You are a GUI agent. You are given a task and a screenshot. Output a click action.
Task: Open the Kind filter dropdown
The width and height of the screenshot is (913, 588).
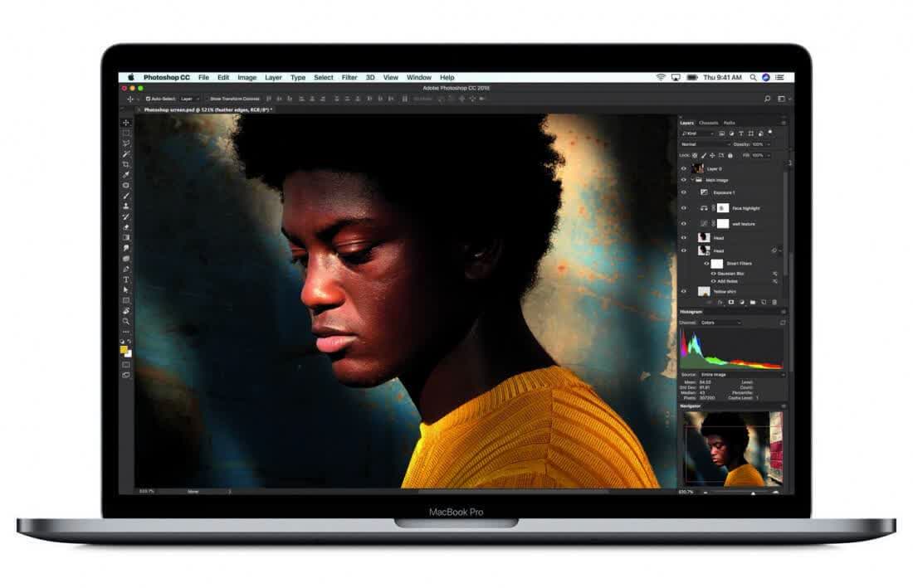[698, 134]
